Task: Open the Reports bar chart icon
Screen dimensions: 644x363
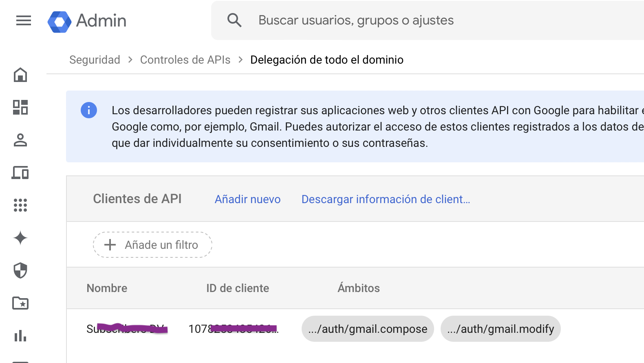Action: tap(20, 336)
